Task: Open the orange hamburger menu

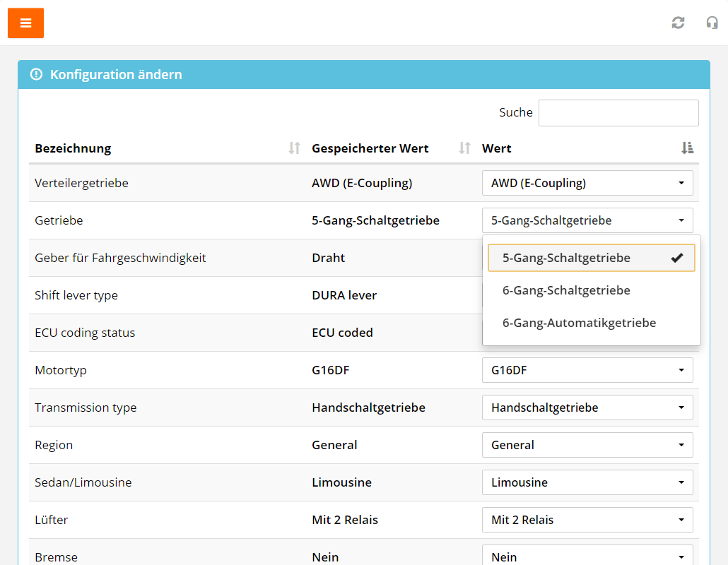Action: tap(25, 23)
